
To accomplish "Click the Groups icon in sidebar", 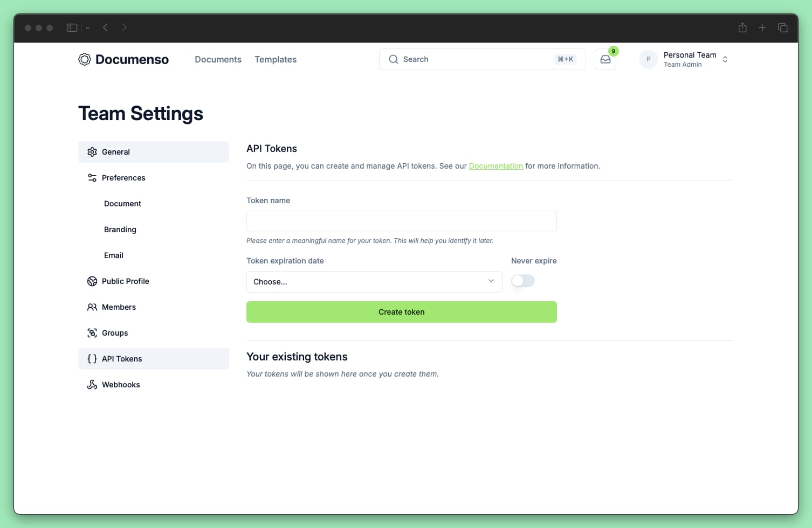I will 92,332.
